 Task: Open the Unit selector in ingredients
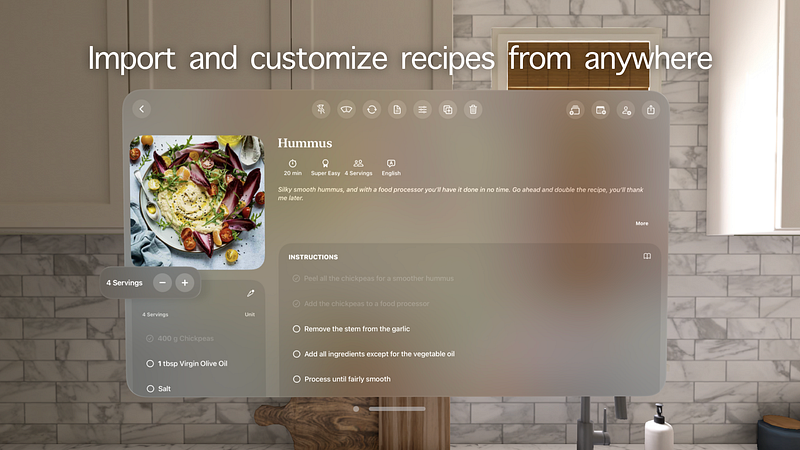pyautogui.click(x=249, y=314)
